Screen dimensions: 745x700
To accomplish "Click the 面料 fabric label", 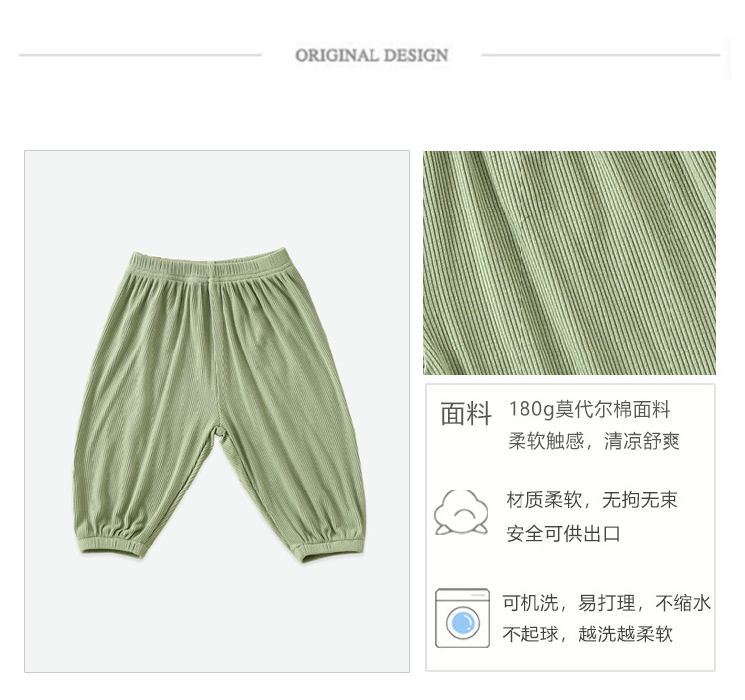I will (x=466, y=413).
